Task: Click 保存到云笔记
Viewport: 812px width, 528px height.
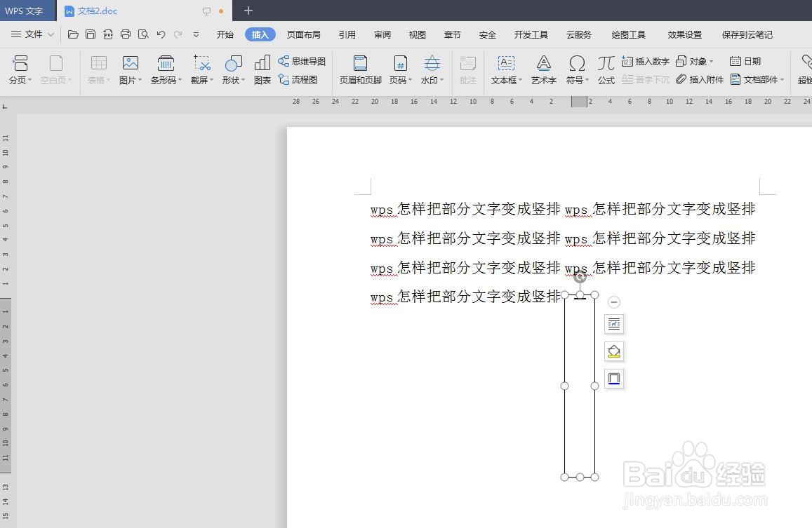Action: [x=747, y=34]
